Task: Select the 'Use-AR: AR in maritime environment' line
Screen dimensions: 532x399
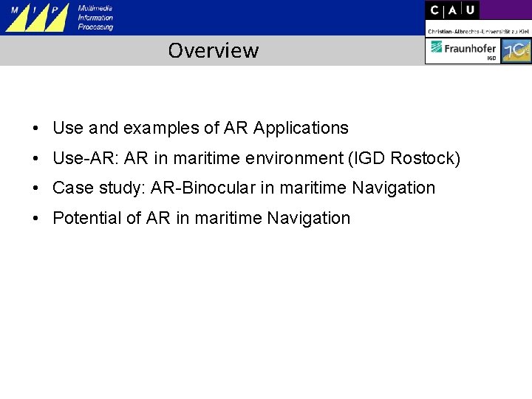Action: click(256, 158)
